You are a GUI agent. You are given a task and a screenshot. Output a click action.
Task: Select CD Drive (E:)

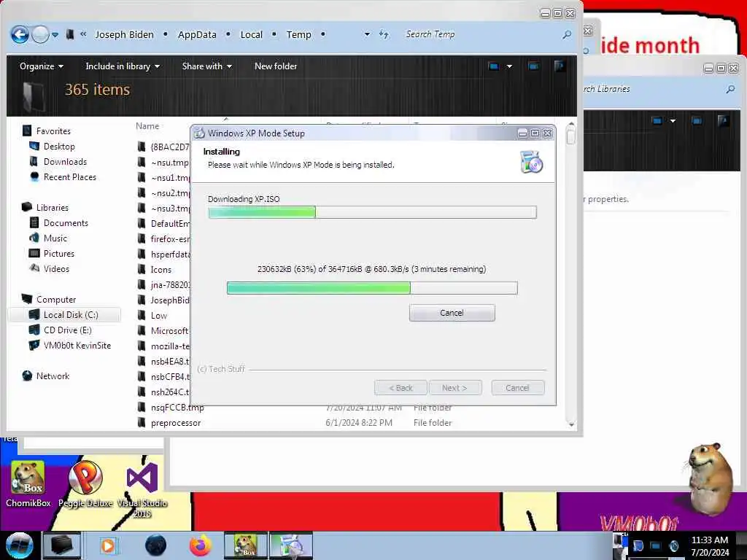coord(67,330)
